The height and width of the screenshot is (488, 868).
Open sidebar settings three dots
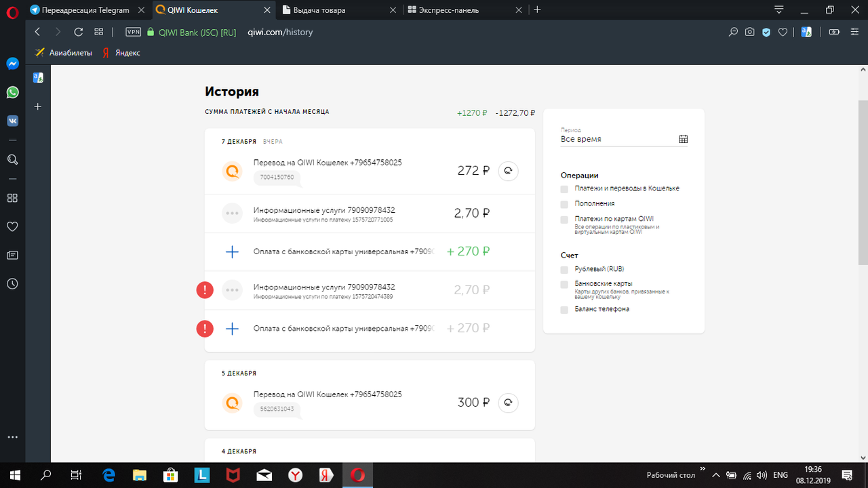coord(12,438)
